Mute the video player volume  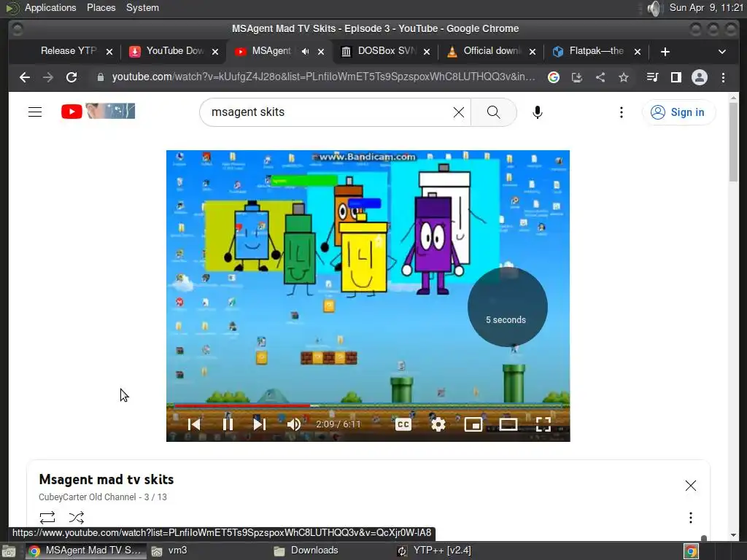[x=293, y=424]
